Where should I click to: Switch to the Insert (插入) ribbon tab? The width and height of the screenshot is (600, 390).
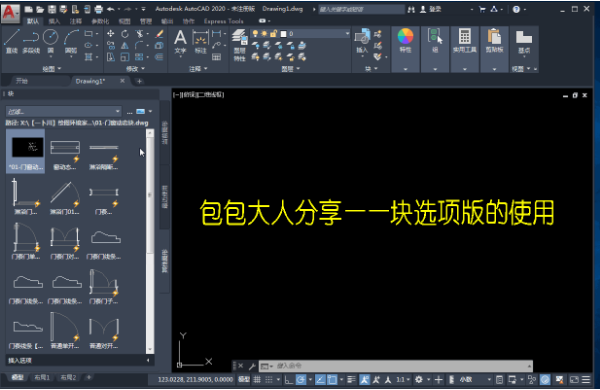(54, 21)
